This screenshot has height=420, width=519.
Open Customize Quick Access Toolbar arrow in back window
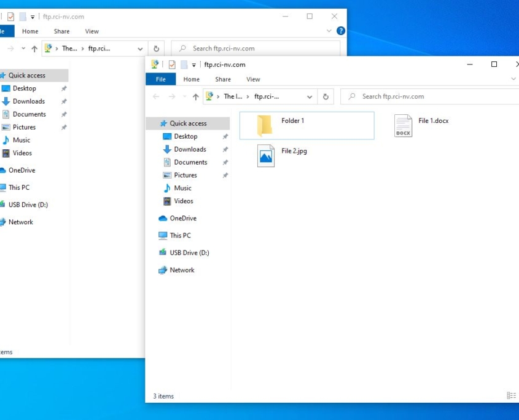click(33, 17)
